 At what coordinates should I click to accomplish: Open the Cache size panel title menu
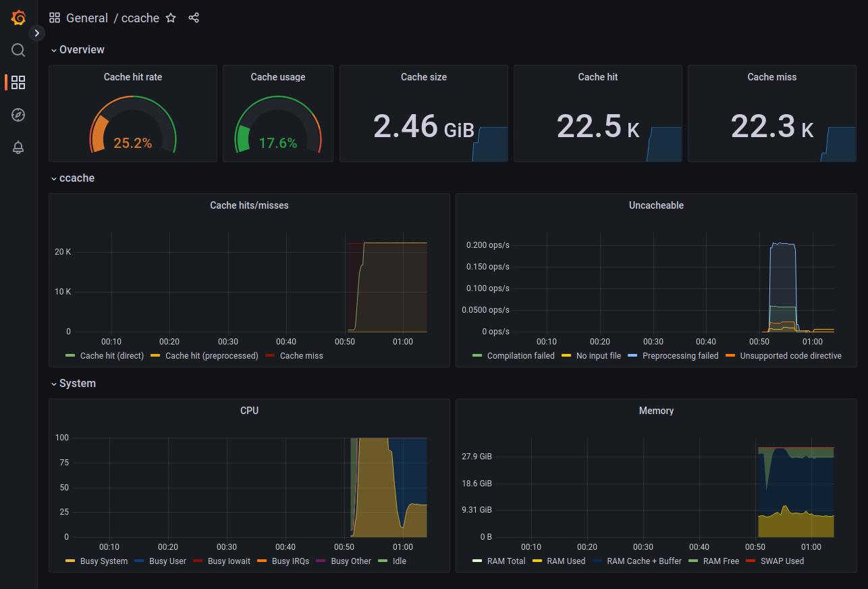tap(424, 77)
